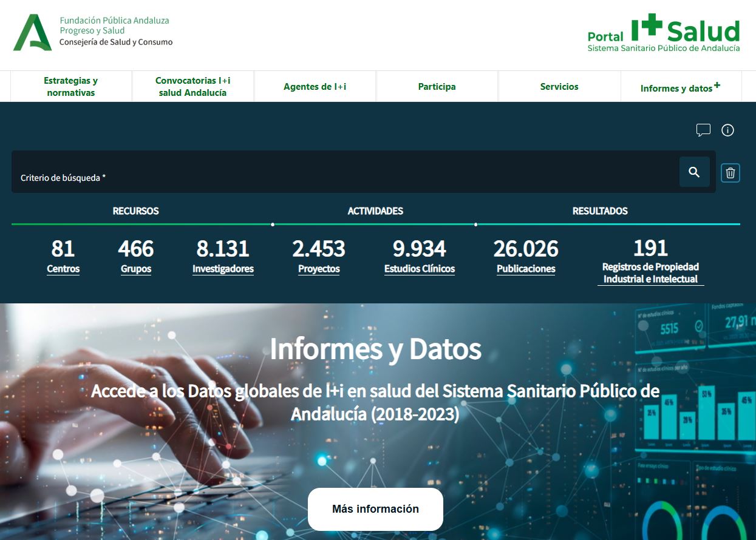The width and height of the screenshot is (756, 540).
Task: Click the trash icon to clear search
Action: click(730, 173)
